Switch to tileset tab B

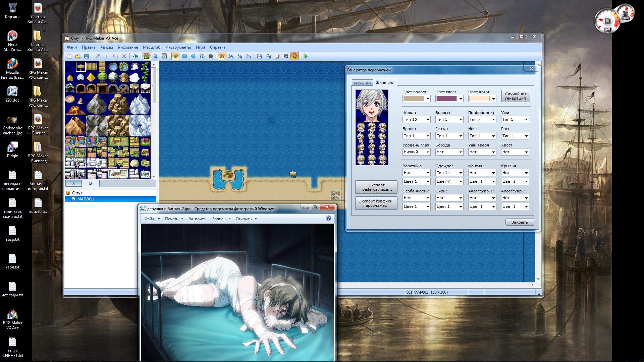tap(90, 183)
